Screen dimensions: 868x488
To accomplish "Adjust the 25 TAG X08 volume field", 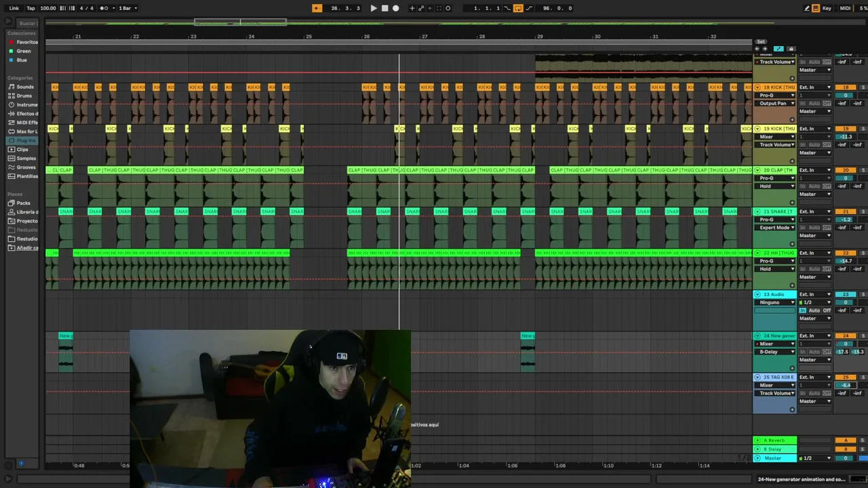I will click(846, 385).
